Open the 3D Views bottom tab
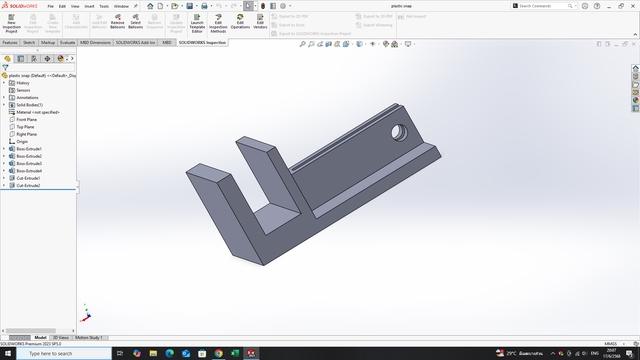This screenshot has height=360, width=640. [x=60, y=338]
